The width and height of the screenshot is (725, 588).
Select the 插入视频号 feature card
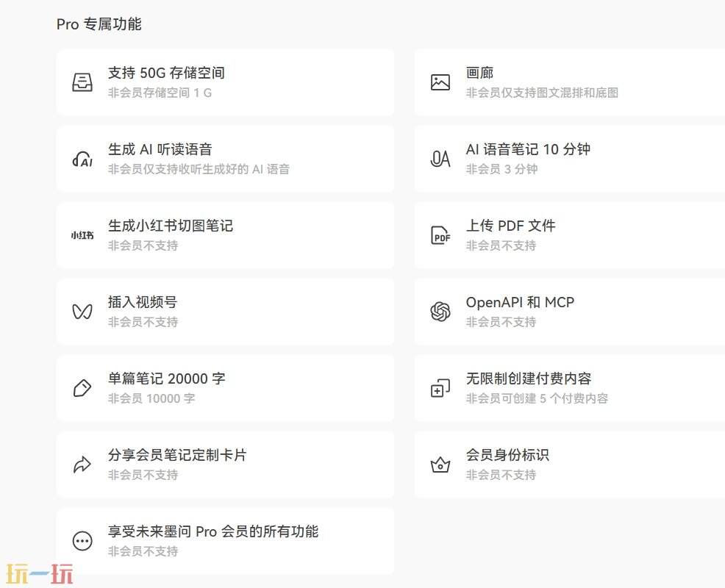coord(225,311)
